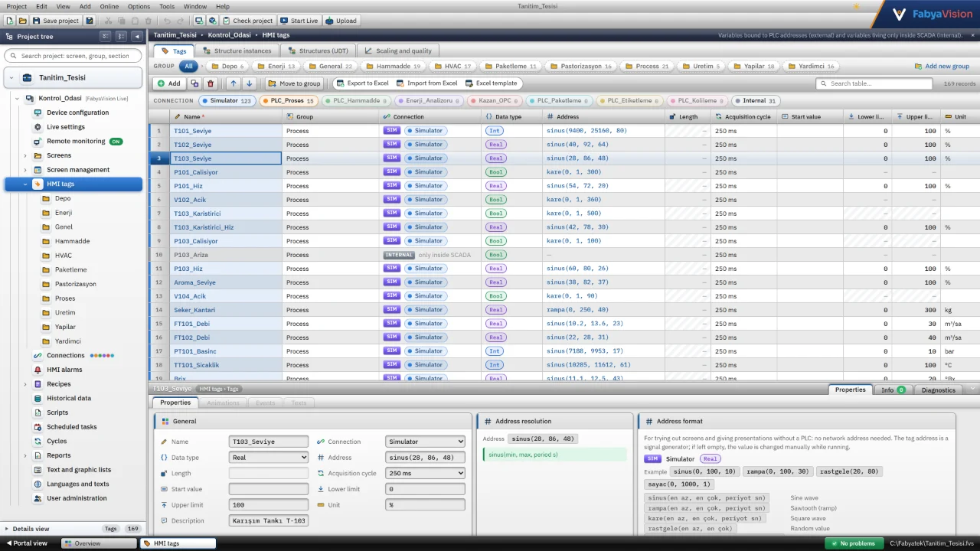Viewport: 980px width, 551px height.
Task: Click the new project file icon
Action: (x=10, y=21)
